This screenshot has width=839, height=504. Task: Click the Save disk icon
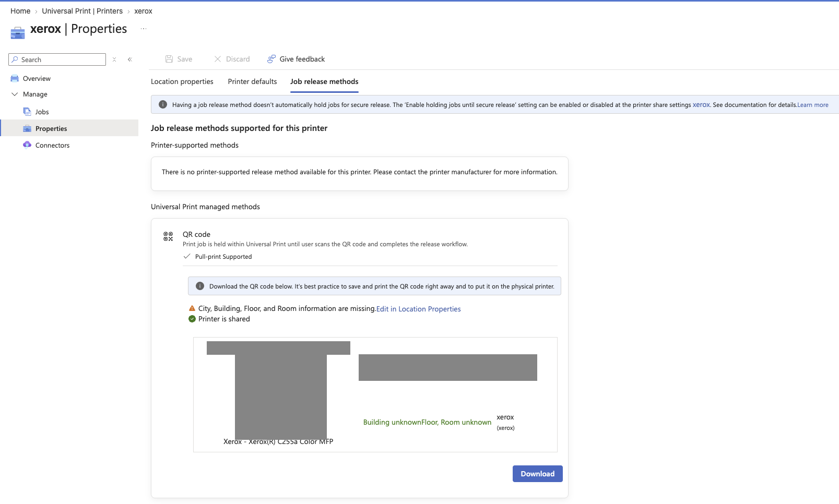(x=169, y=59)
